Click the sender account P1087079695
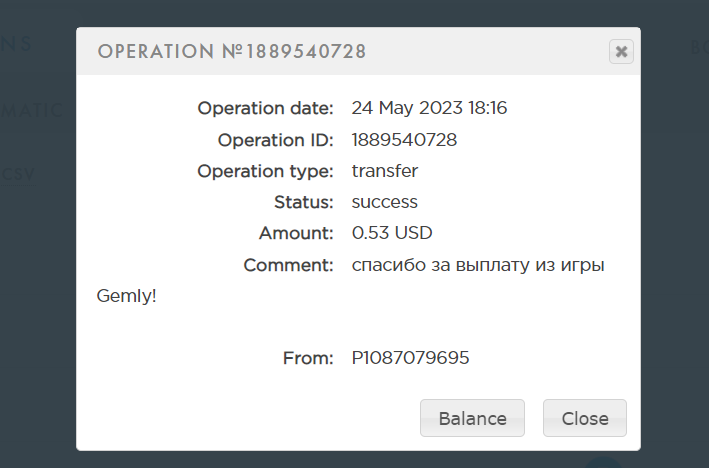 coord(410,357)
